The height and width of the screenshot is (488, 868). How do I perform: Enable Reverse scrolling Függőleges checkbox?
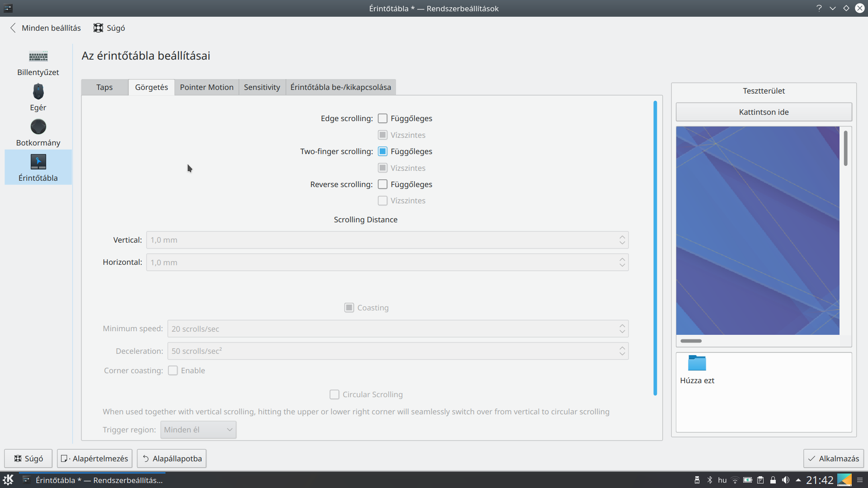click(382, 184)
